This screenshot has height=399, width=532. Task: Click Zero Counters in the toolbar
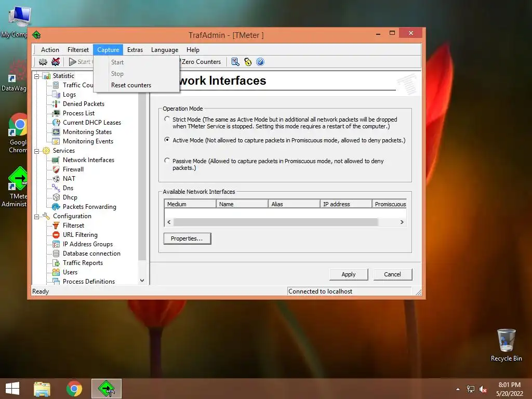tap(201, 62)
